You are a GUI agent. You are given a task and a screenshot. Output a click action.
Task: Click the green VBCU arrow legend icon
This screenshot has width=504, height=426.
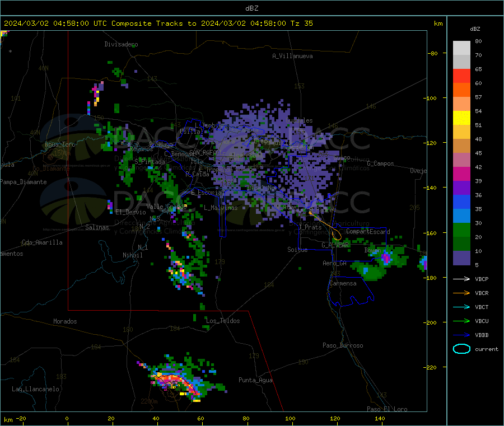(461, 321)
